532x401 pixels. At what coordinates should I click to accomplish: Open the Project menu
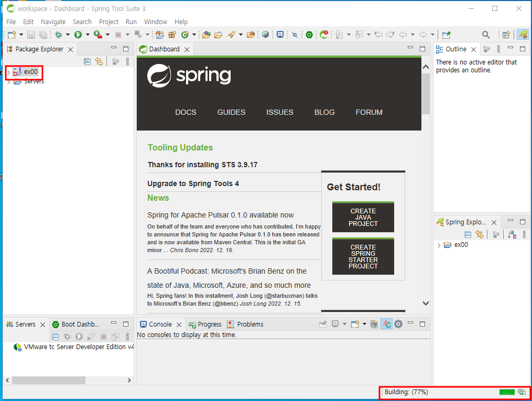tap(108, 21)
